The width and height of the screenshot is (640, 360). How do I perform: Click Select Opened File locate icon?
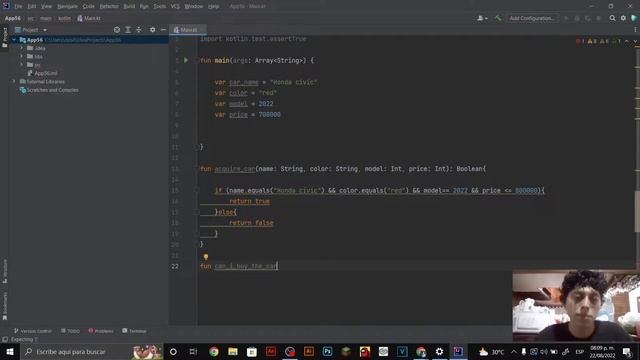pos(117,30)
